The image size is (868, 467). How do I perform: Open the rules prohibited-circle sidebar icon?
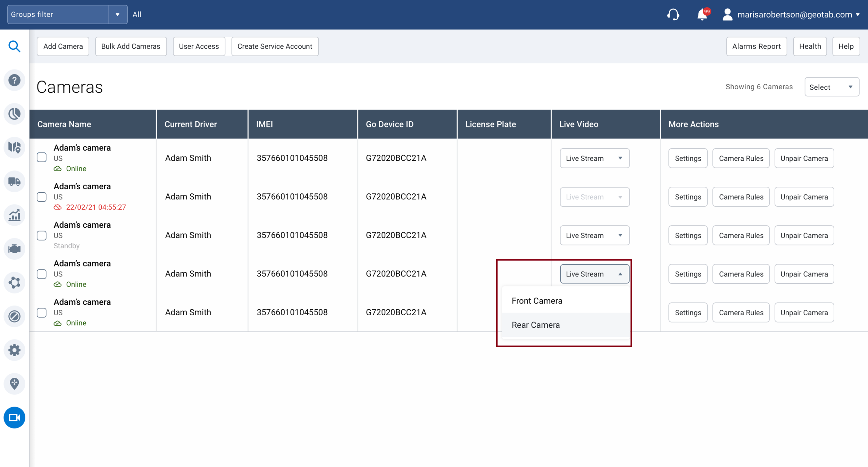[14, 316]
